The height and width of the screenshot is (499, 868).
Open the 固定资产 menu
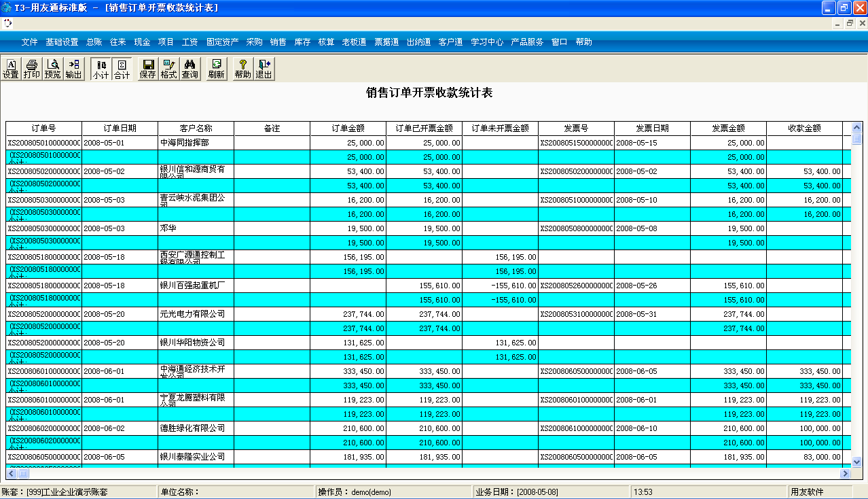(x=222, y=42)
